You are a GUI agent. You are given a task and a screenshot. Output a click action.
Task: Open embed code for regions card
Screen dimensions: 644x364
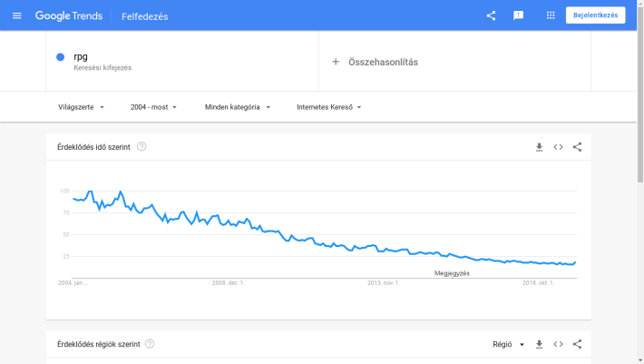click(558, 344)
